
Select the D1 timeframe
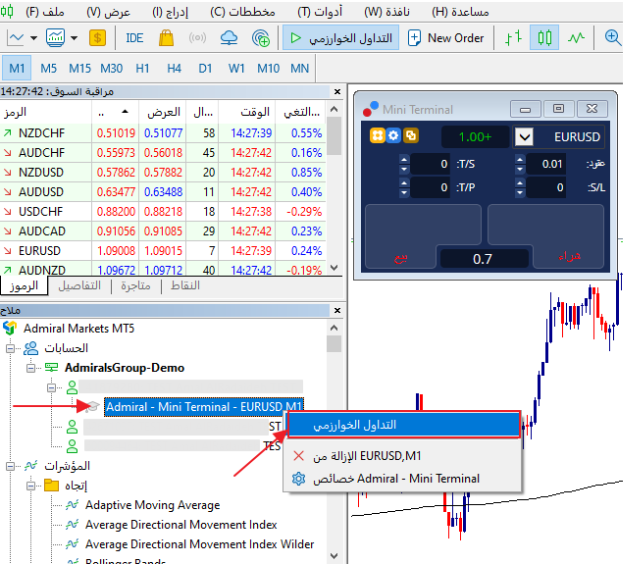coord(205,68)
